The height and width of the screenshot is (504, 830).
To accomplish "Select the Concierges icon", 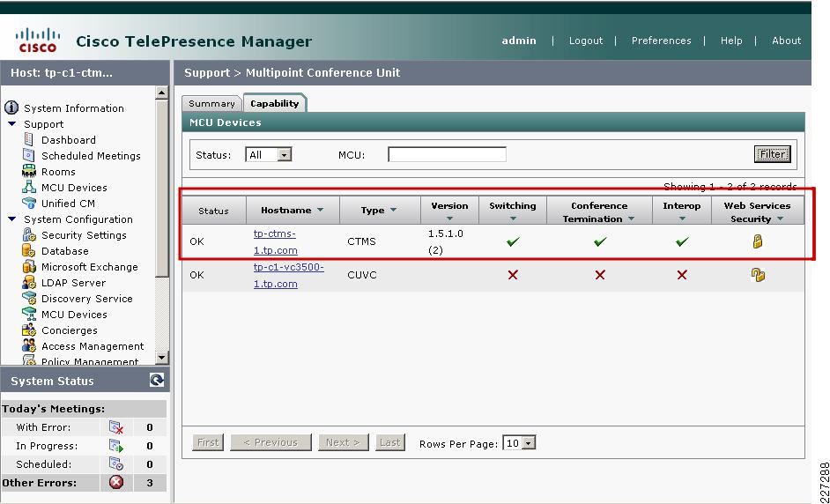I will (28, 330).
